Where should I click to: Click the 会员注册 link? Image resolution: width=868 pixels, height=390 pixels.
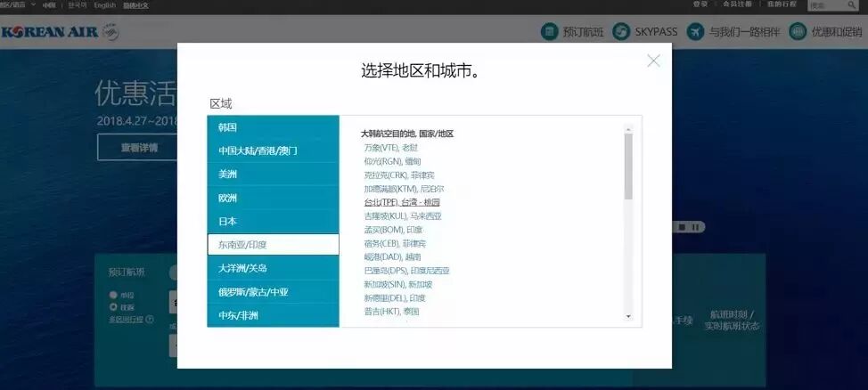coord(737,4)
